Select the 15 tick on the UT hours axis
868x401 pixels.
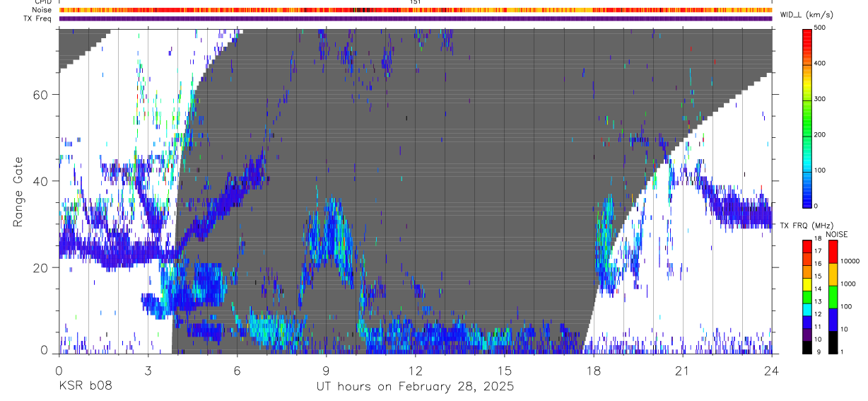click(x=505, y=370)
